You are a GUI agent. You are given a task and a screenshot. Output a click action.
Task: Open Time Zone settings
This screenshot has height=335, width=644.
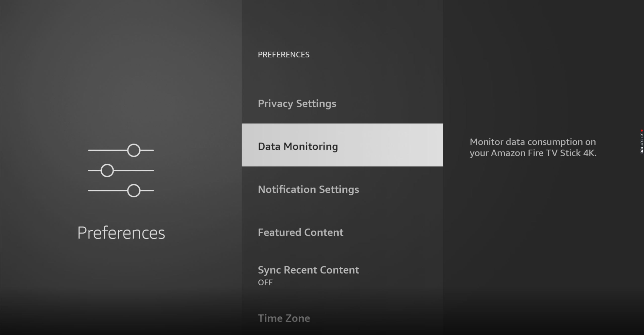[284, 318]
